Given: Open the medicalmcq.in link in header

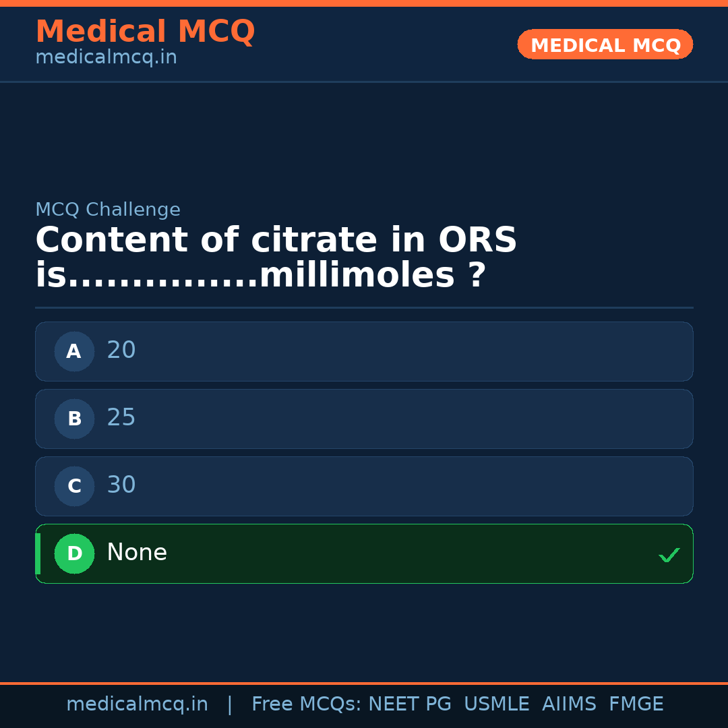Looking at the screenshot, I should pyautogui.click(x=106, y=57).
